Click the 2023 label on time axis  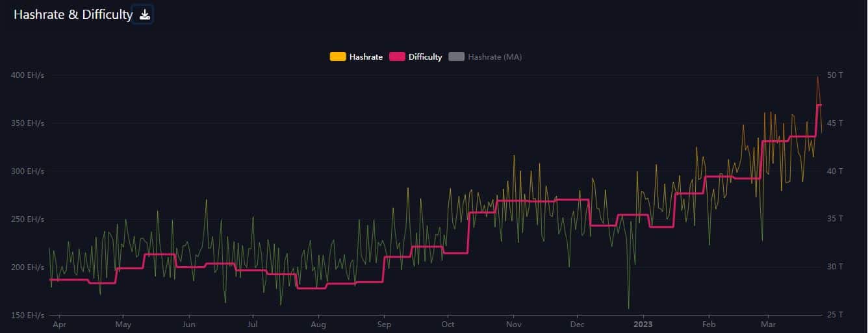pos(643,324)
